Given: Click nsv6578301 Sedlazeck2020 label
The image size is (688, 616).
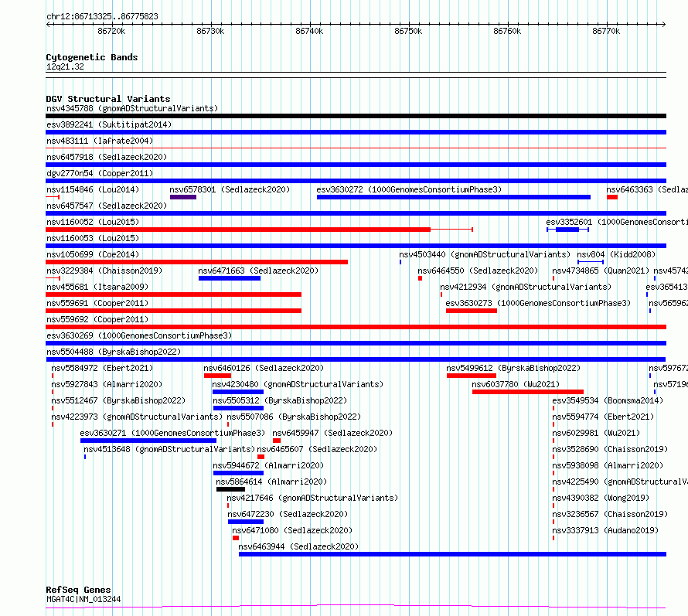Looking at the screenshot, I should (x=230, y=189).
